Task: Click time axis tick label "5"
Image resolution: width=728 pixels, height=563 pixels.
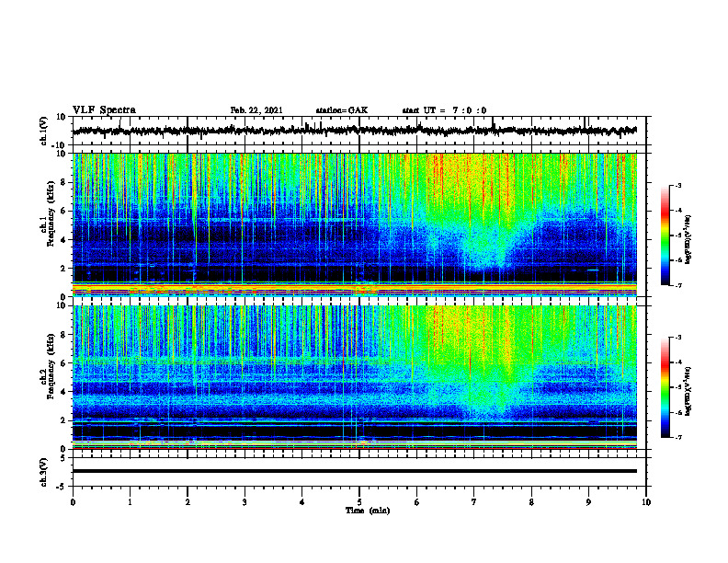Action: pyautogui.click(x=359, y=502)
